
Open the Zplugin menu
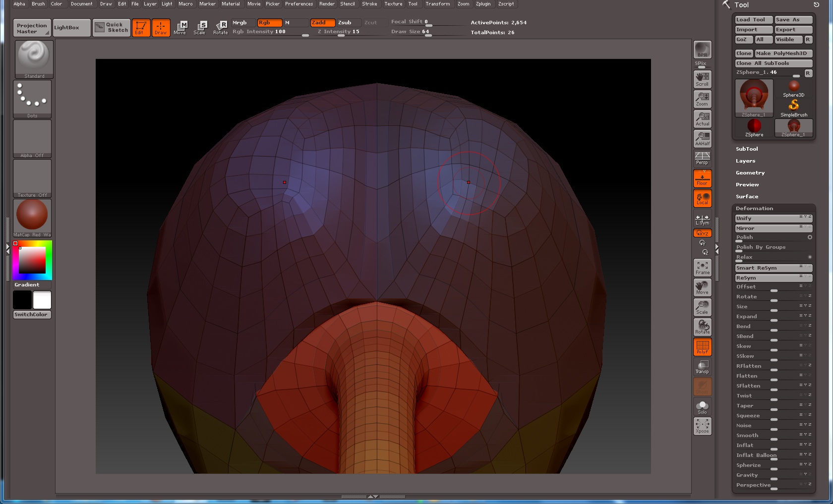(483, 4)
